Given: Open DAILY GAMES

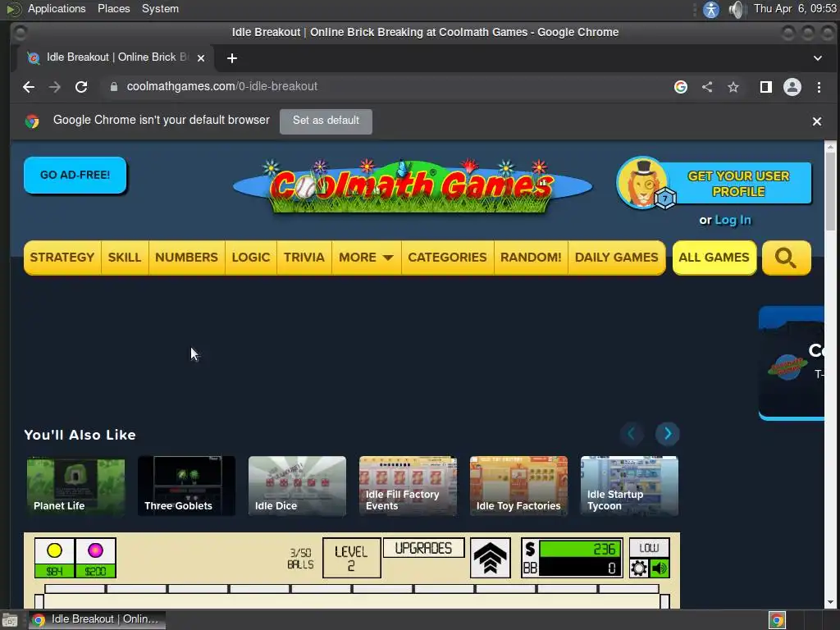Looking at the screenshot, I should click(x=617, y=258).
